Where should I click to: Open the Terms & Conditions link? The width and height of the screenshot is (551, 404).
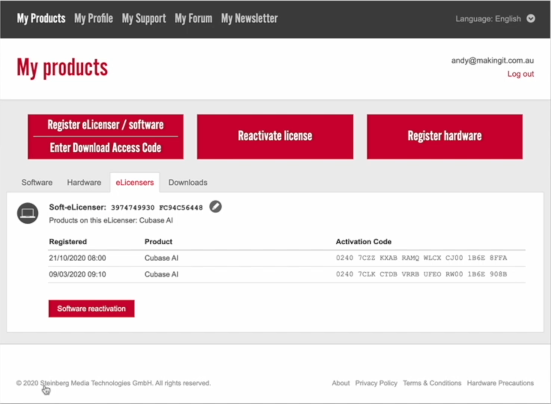(432, 383)
